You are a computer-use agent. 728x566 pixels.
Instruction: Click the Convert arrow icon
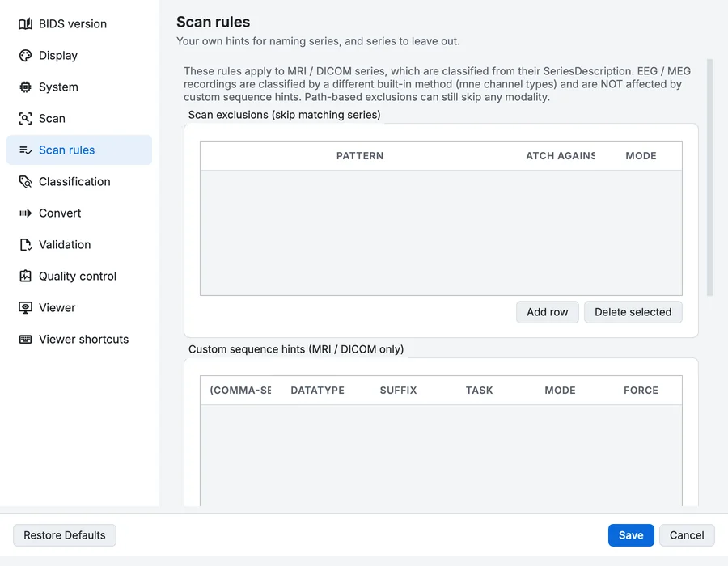[x=26, y=213]
